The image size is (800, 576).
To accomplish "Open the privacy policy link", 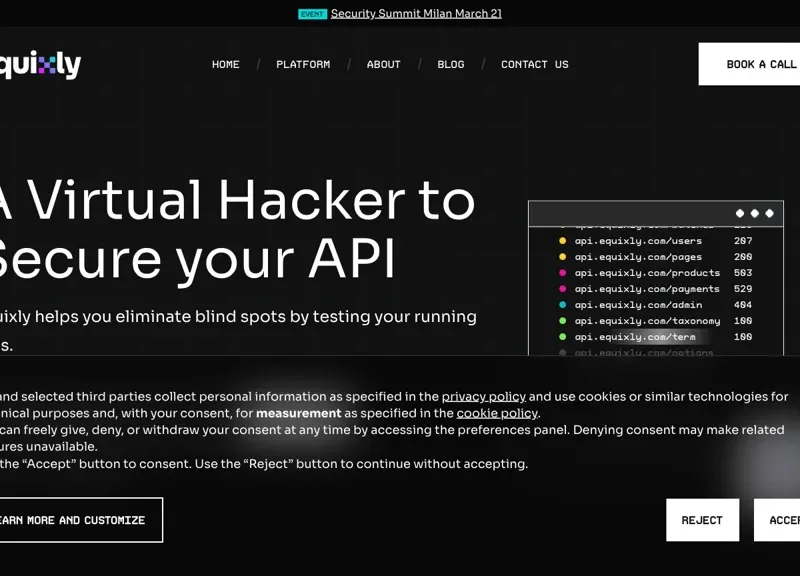I will [x=483, y=397].
